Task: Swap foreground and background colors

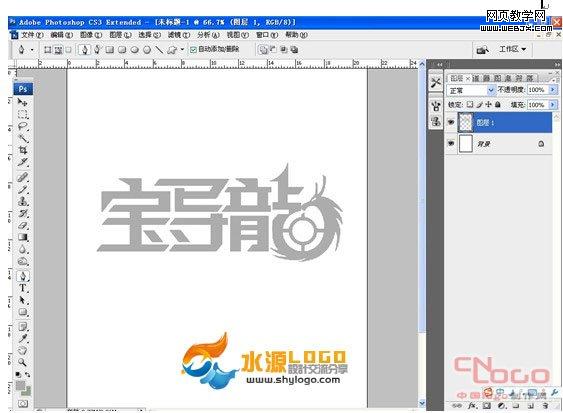Action: (28, 375)
